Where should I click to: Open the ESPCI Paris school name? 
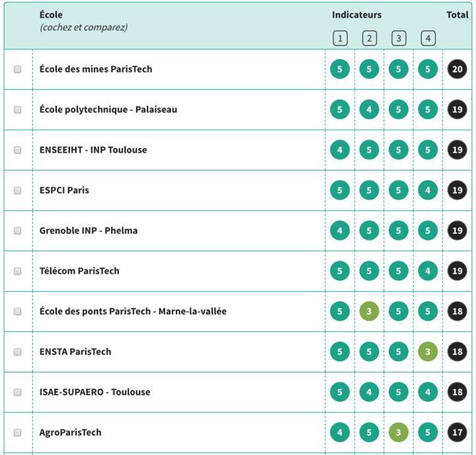point(64,190)
